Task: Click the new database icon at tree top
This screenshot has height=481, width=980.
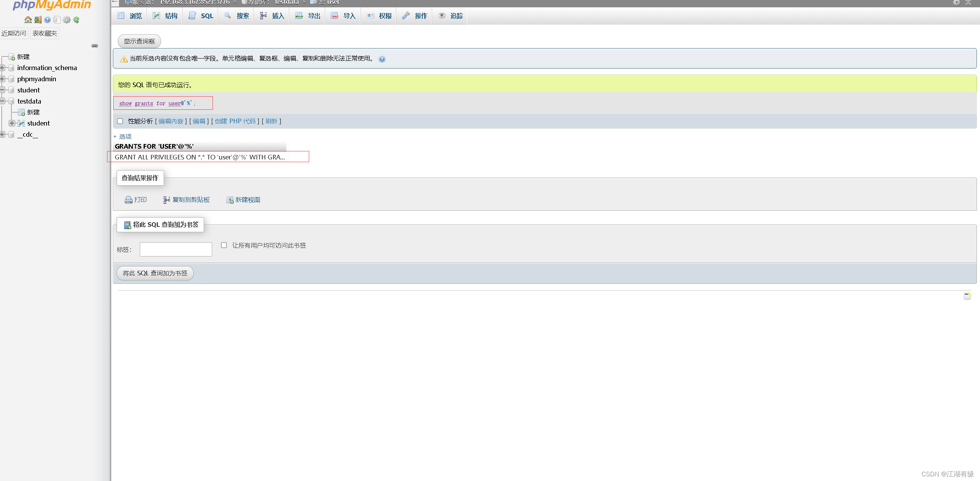Action: click(x=12, y=57)
